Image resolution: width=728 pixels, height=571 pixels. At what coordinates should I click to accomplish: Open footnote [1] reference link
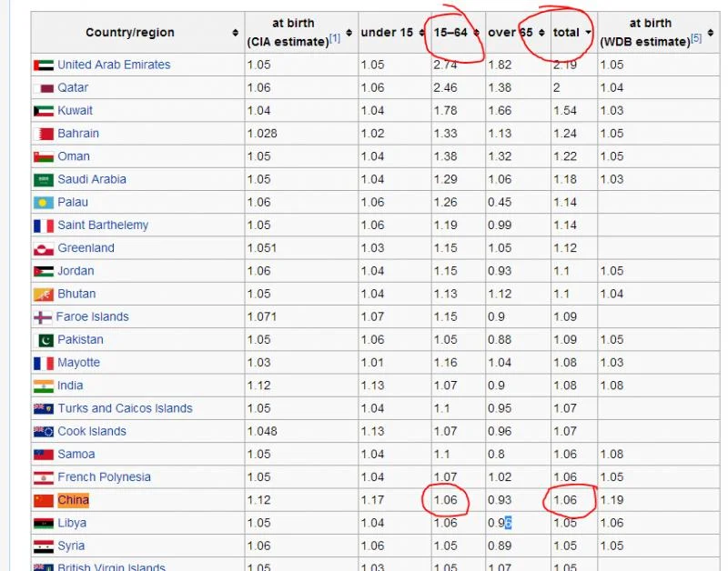tap(335, 38)
